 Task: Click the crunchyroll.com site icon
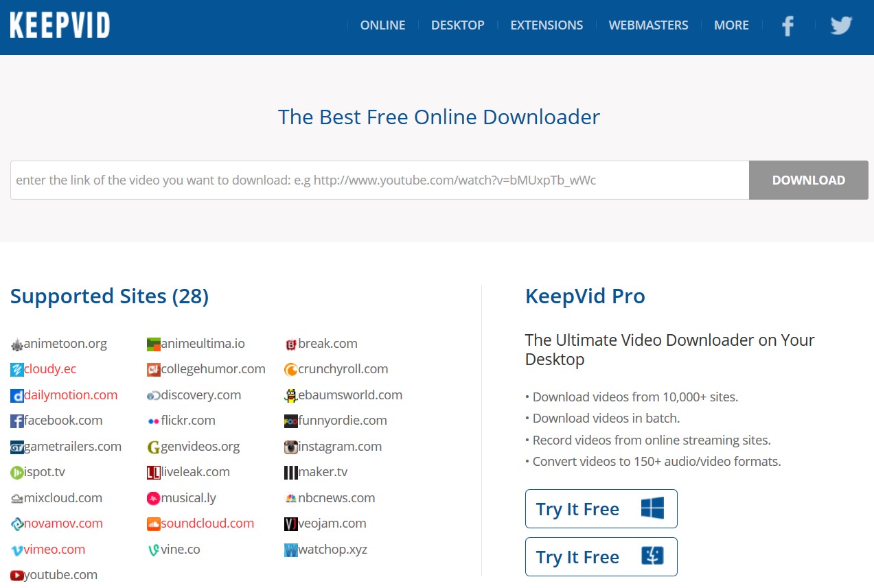[291, 370]
